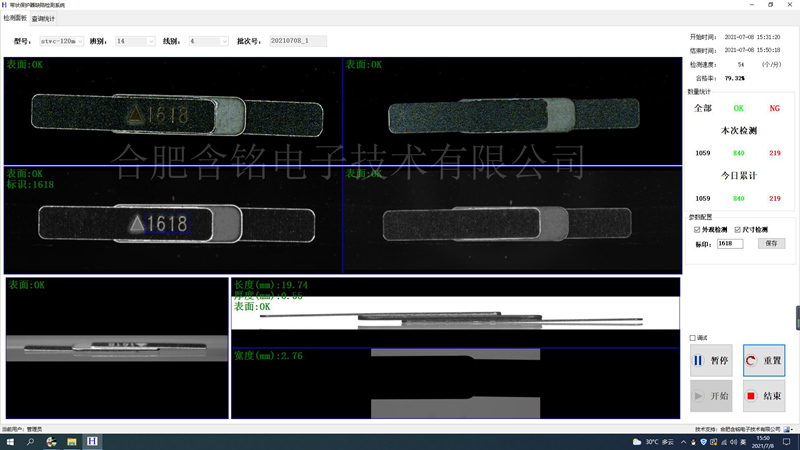Enable the 调试 debug checkbox

coord(692,338)
